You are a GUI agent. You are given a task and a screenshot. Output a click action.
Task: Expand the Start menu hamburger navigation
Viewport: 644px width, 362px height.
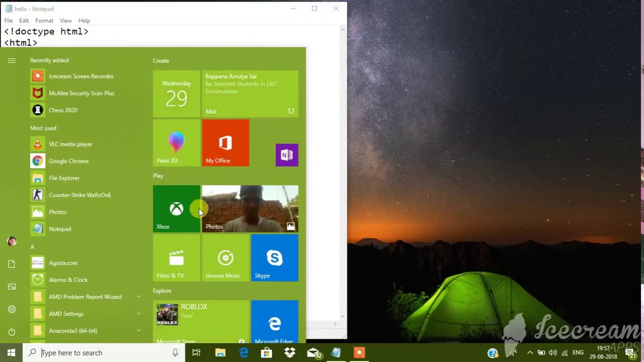point(12,60)
